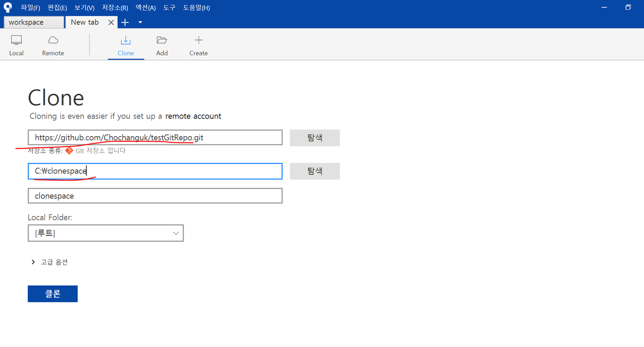The image size is (644, 347).
Task: Click 탐색 button beside the URL field
Action: coord(315,138)
